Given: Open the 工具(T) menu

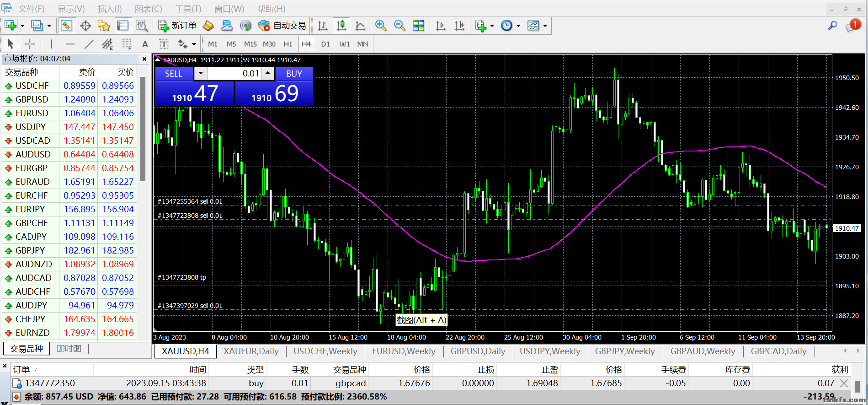Looking at the screenshot, I should pyautogui.click(x=188, y=9).
